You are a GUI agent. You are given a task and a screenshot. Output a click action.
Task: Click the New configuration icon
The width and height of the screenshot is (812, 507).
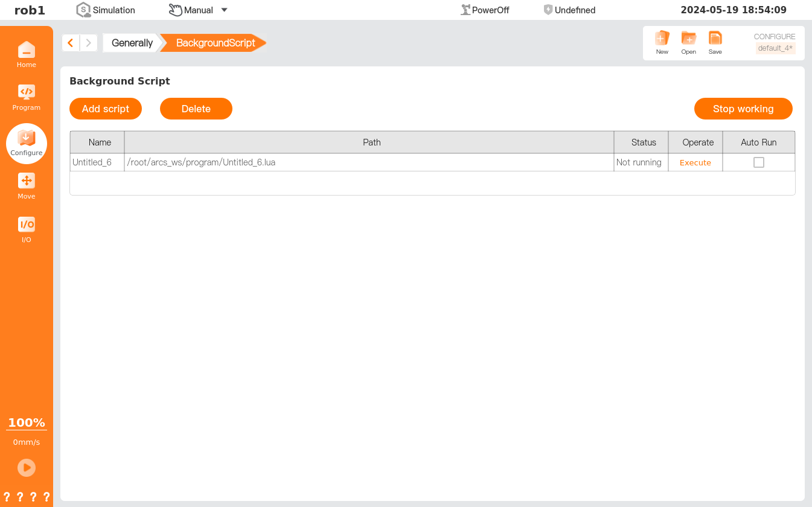click(x=662, y=42)
